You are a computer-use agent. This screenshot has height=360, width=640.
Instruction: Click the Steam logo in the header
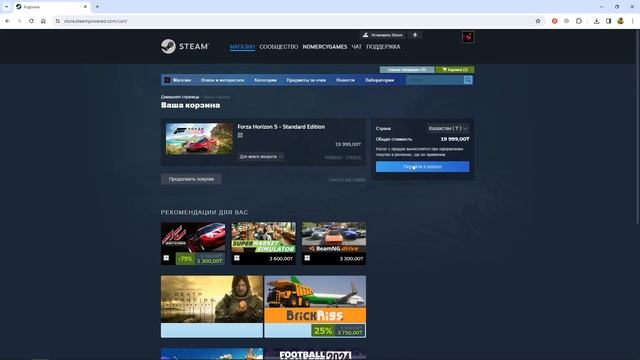(x=184, y=47)
